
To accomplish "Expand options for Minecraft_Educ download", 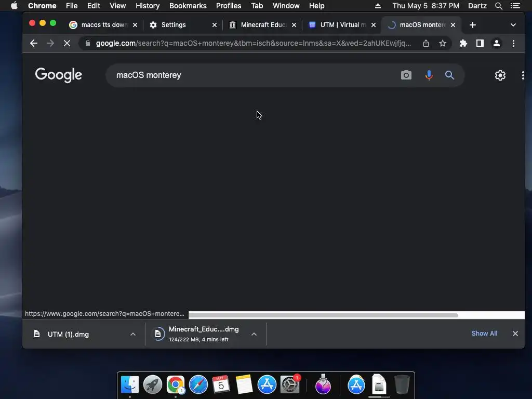I will 254,334.
